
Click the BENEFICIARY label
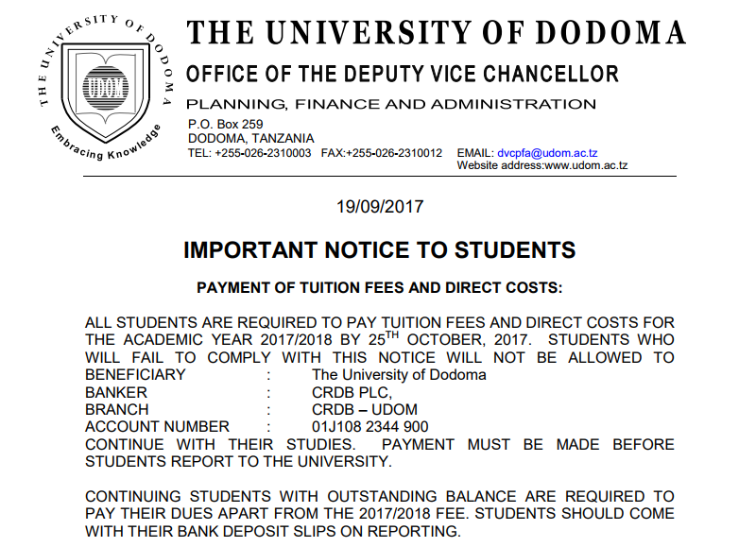coord(135,375)
